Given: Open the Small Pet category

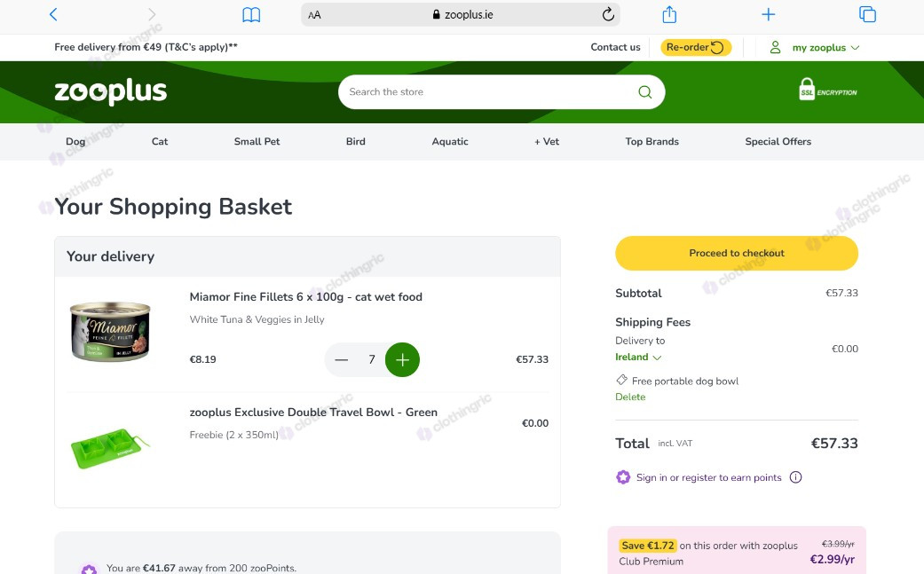Looking at the screenshot, I should (x=257, y=141).
